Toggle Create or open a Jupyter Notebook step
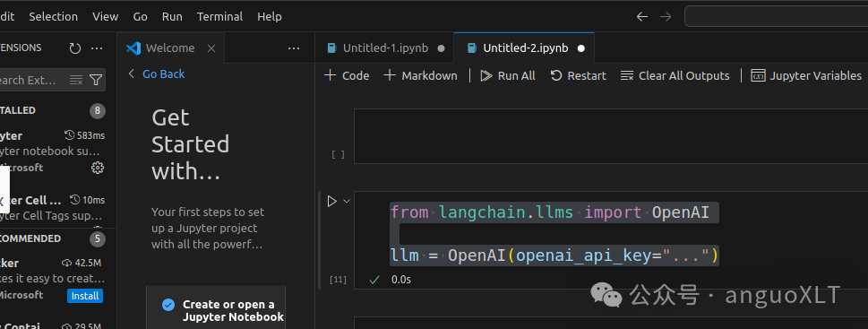Image resolution: width=868 pixels, height=329 pixels. [x=168, y=305]
